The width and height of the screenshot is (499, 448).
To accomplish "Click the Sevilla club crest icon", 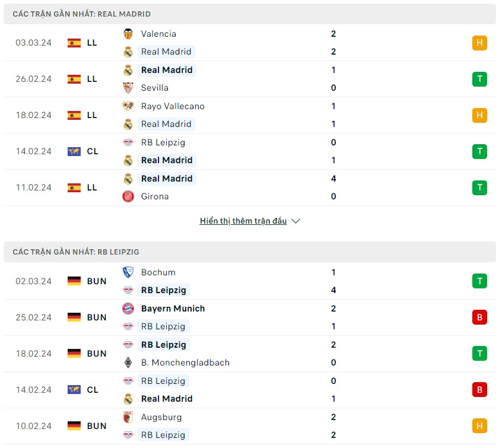I will tap(128, 88).
